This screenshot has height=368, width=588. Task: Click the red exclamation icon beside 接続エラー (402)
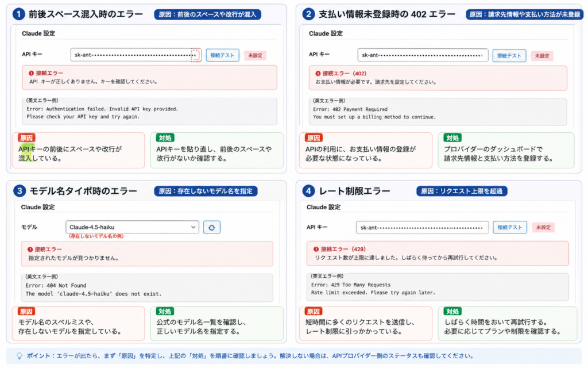click(x=318, y=74)
